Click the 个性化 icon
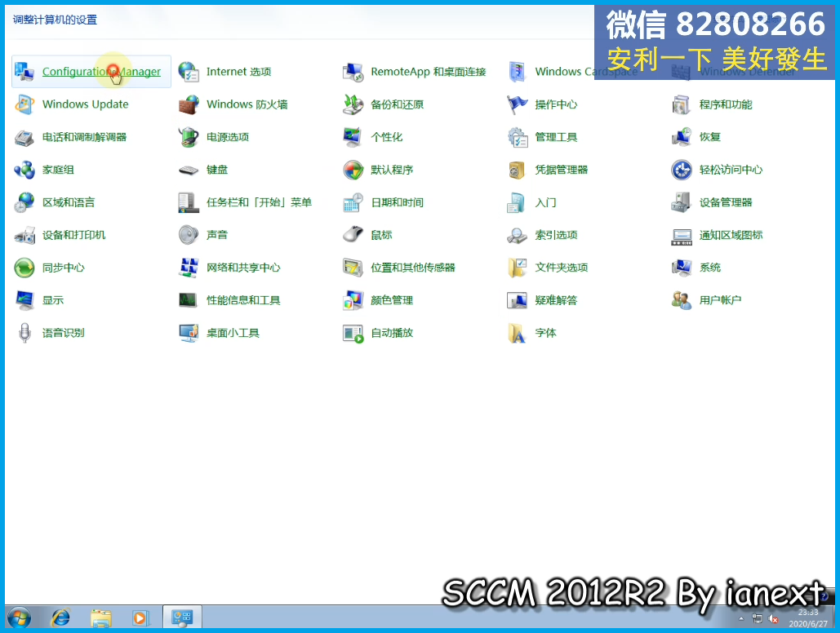Image resolution: width=840 pixels, height=633 pixels. click(353, 136)
